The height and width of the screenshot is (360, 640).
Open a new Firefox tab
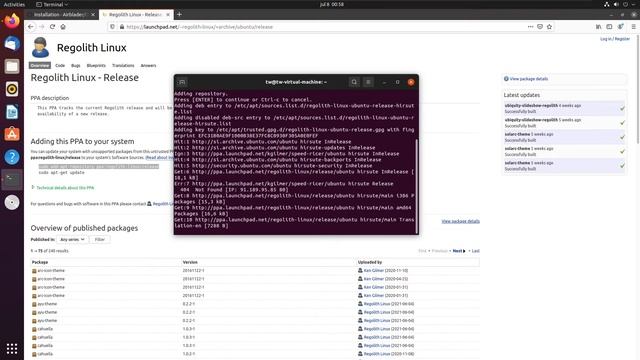point(179,15)
